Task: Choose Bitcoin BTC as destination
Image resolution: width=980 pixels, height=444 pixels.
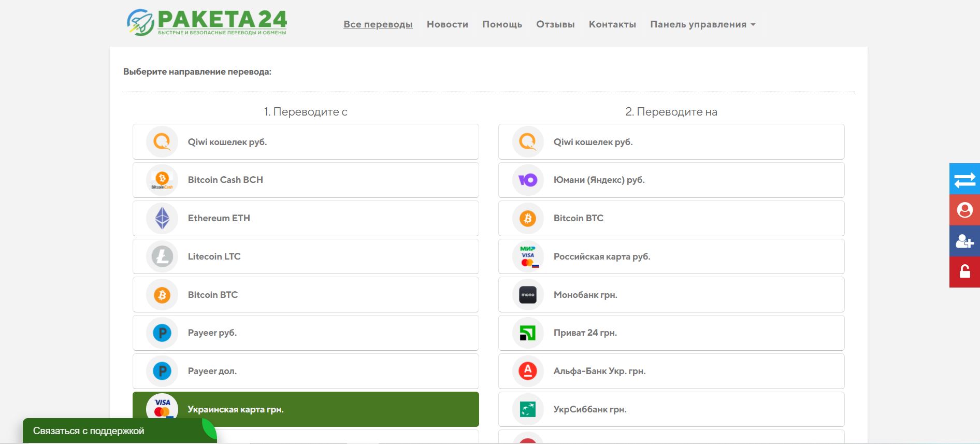Action: (671, 218)
